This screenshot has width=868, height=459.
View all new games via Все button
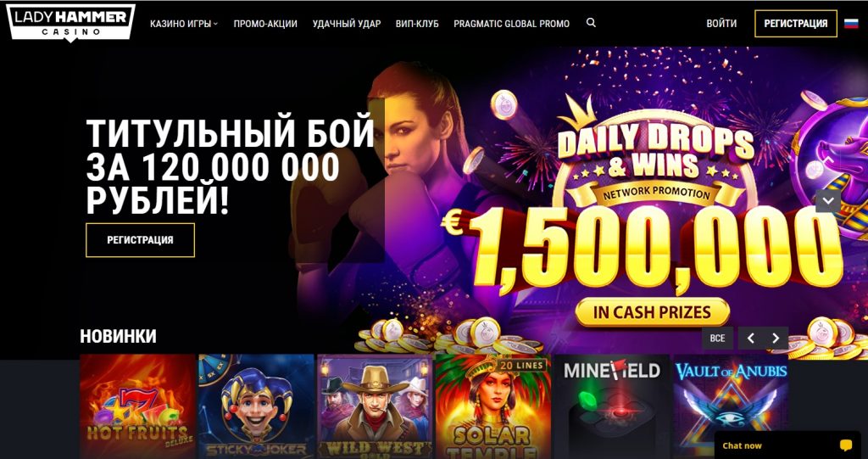click(717, 339)
